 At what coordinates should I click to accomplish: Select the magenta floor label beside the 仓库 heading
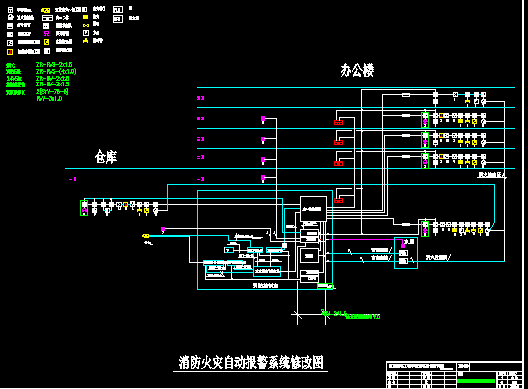(72, 179)
